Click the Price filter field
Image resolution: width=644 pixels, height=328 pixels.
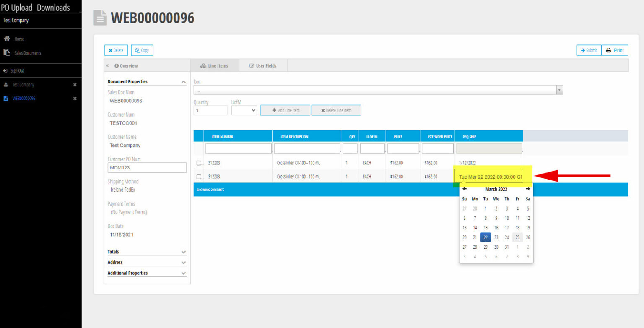[x=403, y=148]
